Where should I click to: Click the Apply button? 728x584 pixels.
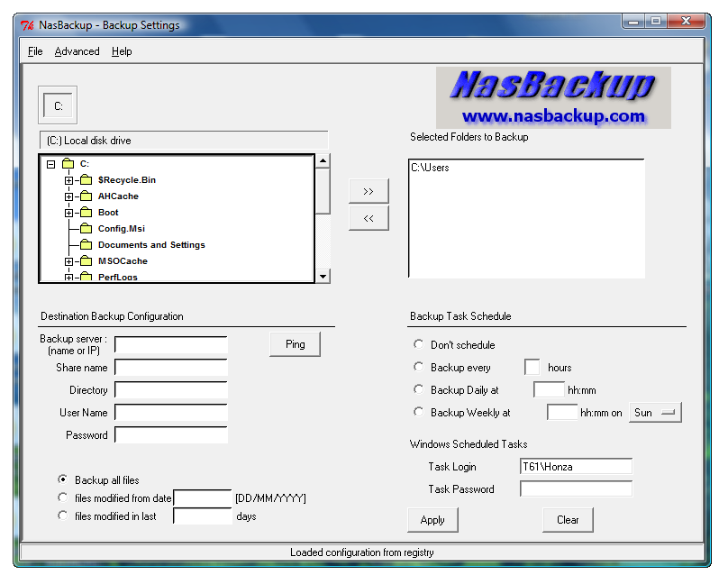(432, 519)
